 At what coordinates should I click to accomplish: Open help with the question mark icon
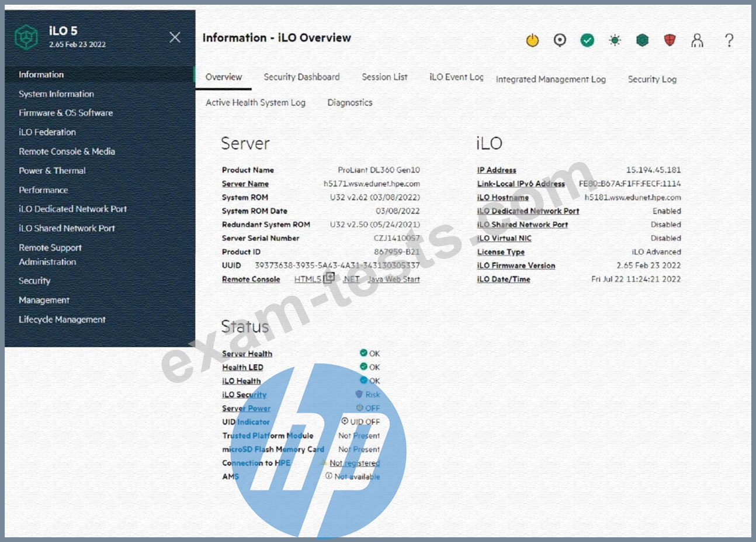point(729,40)
